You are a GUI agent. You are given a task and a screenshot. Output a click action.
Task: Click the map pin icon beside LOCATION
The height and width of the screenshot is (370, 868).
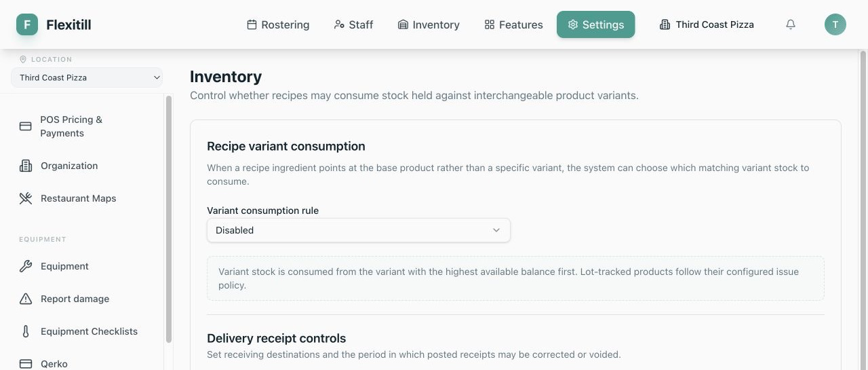[23, 59]
